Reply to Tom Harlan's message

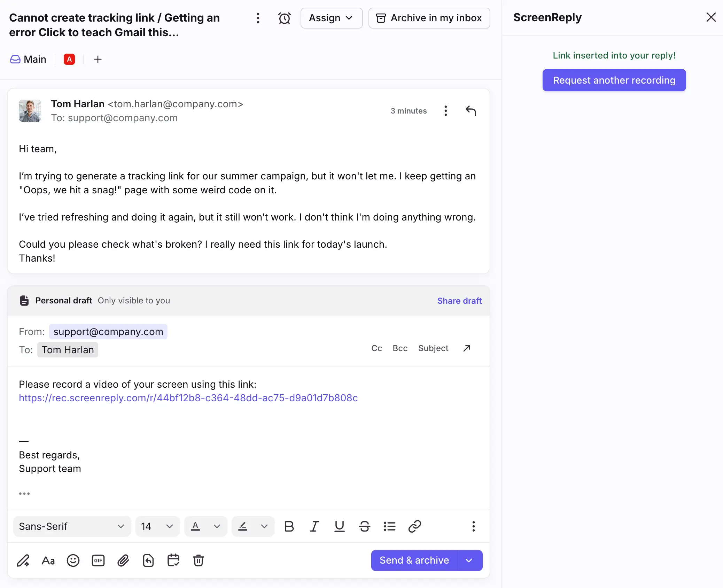tap(471, 111)
